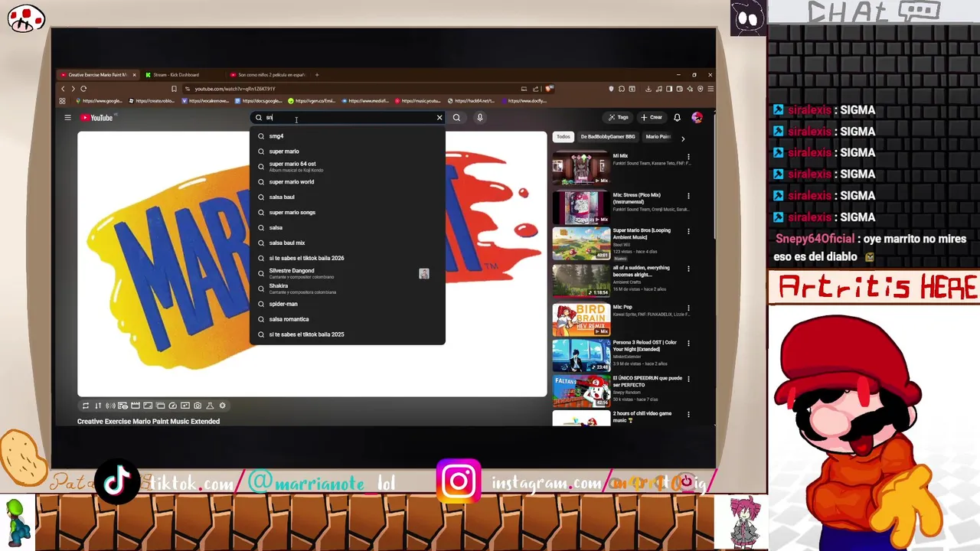Start voice search with the microphone
The image size is (980, 551).
point(480,118)
